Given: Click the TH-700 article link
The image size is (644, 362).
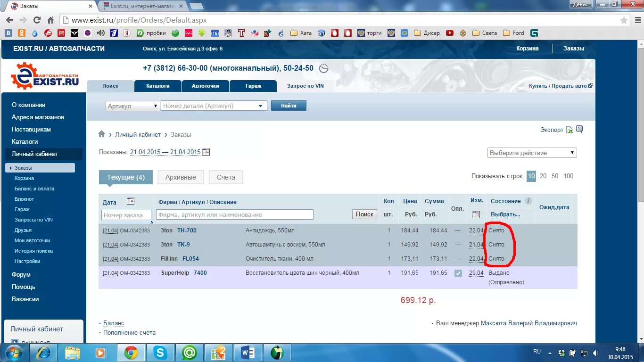Looking at the screenshot, I should (187, 230).
